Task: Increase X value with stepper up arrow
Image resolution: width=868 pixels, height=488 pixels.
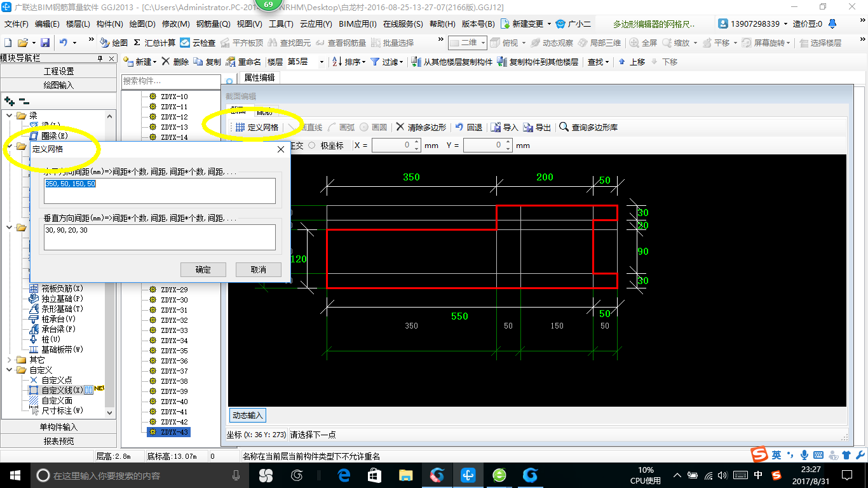Action: click(416, 142)
